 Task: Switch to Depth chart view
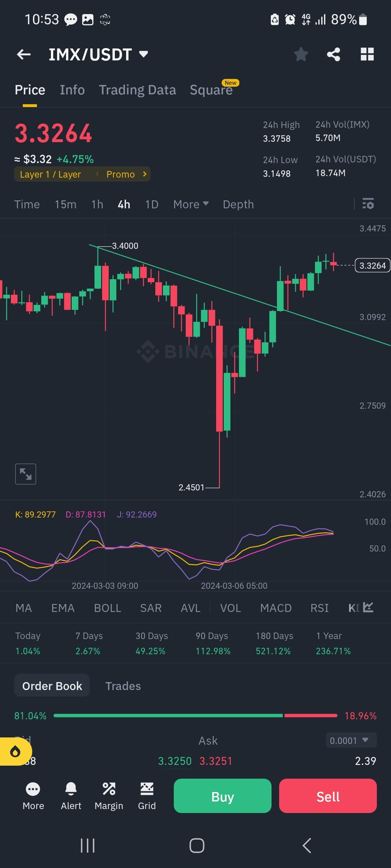[238, 204]
